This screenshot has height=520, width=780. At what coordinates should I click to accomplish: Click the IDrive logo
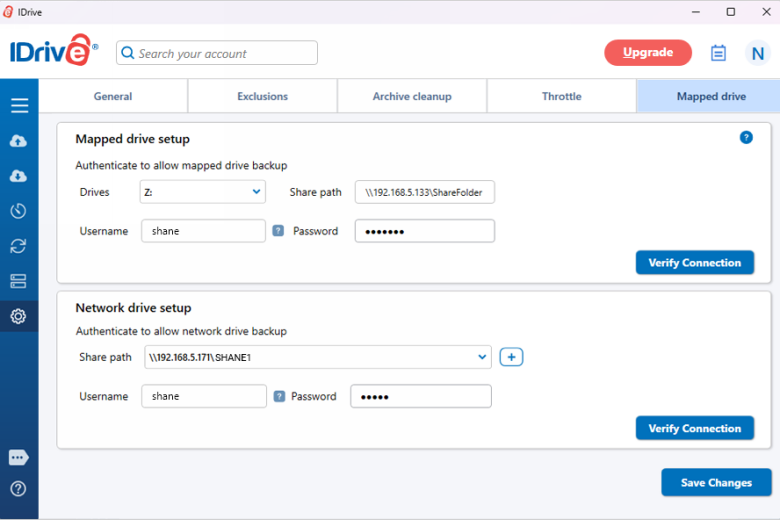click(x=54, y=50)
